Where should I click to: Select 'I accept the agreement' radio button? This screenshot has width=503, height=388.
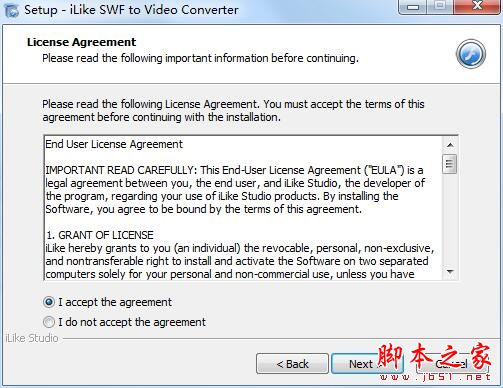(49, 302)
